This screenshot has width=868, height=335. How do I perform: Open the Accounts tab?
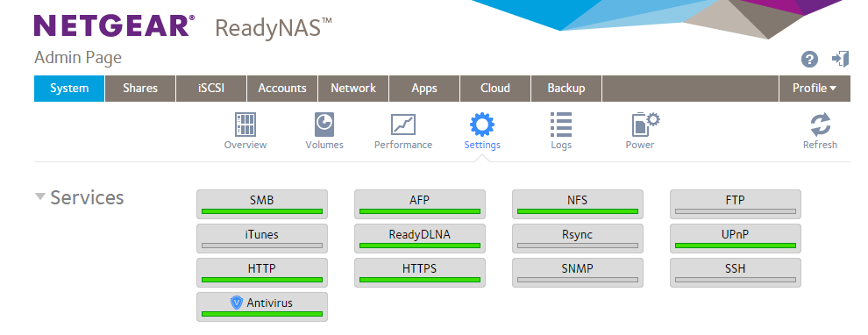pos(282,89)
